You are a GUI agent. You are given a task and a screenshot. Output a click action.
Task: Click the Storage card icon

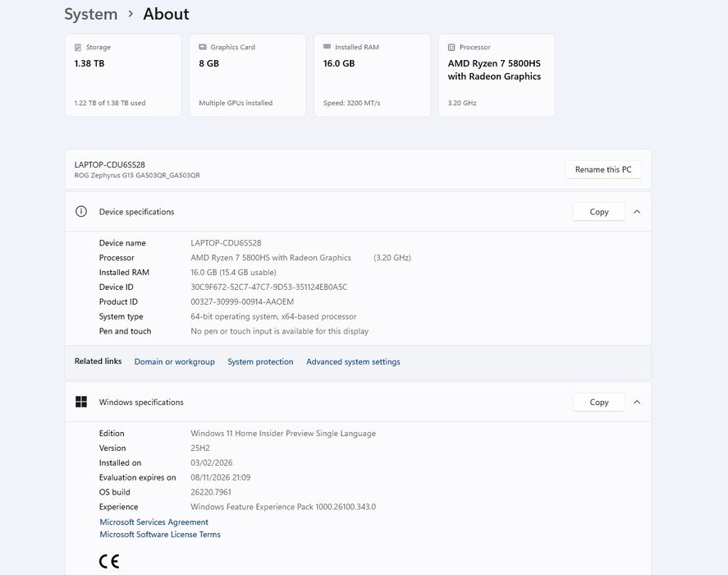tap(78, 48)
